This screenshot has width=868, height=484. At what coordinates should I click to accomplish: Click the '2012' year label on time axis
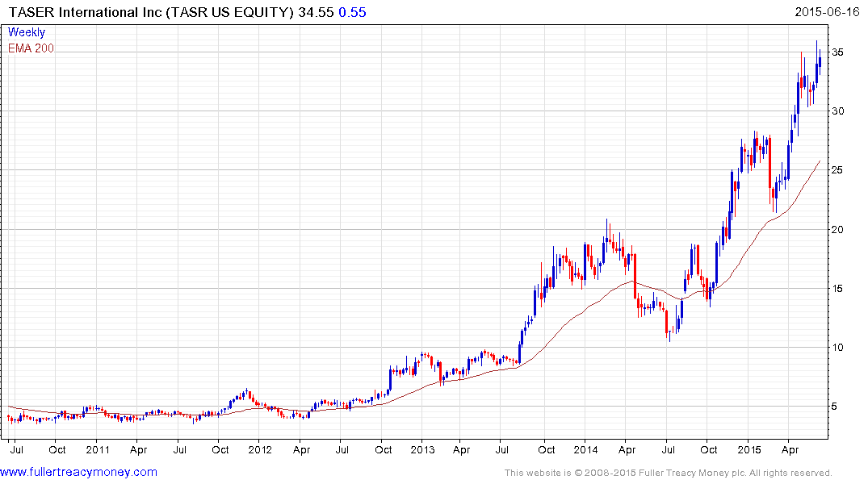[x=260, y=449]
